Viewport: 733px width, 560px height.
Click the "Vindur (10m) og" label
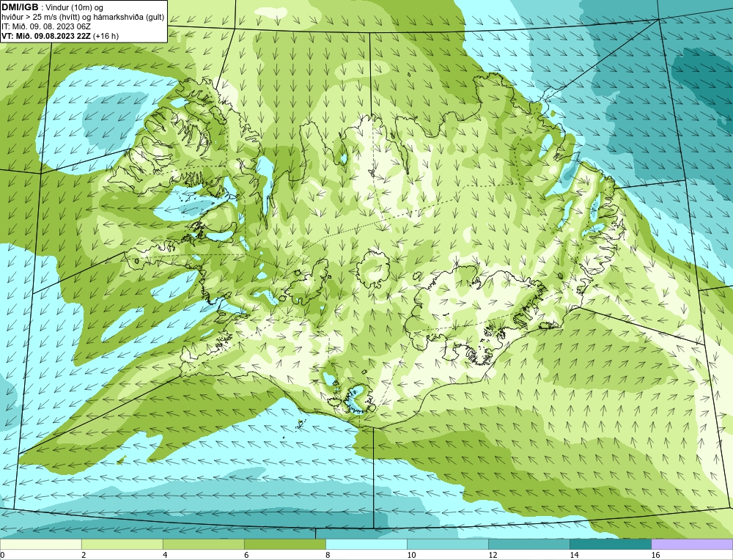(x=74, y=7)
